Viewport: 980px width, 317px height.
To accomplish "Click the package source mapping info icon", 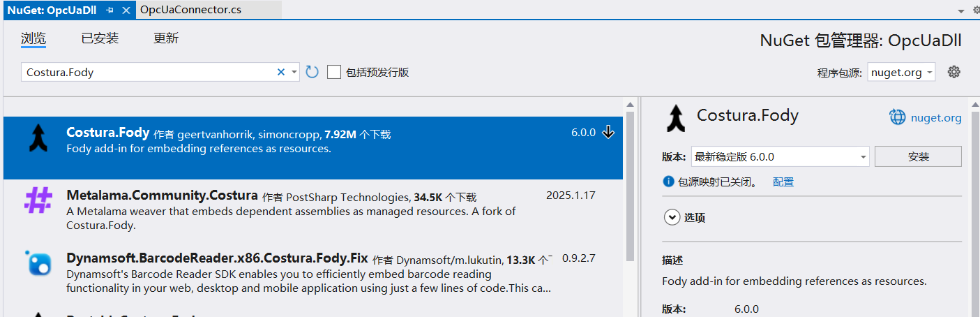I will (669, 182).
